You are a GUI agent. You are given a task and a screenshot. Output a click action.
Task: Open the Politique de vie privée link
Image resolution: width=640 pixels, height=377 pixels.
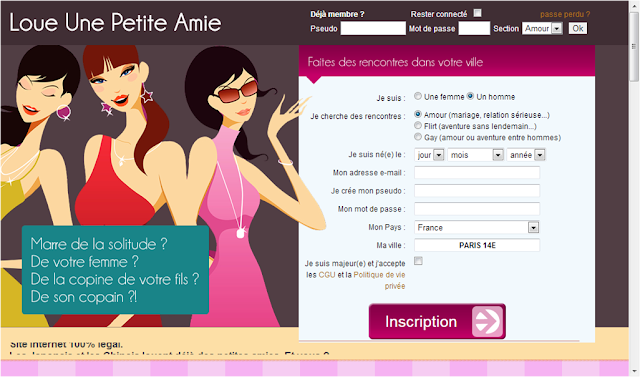(380, 280)
